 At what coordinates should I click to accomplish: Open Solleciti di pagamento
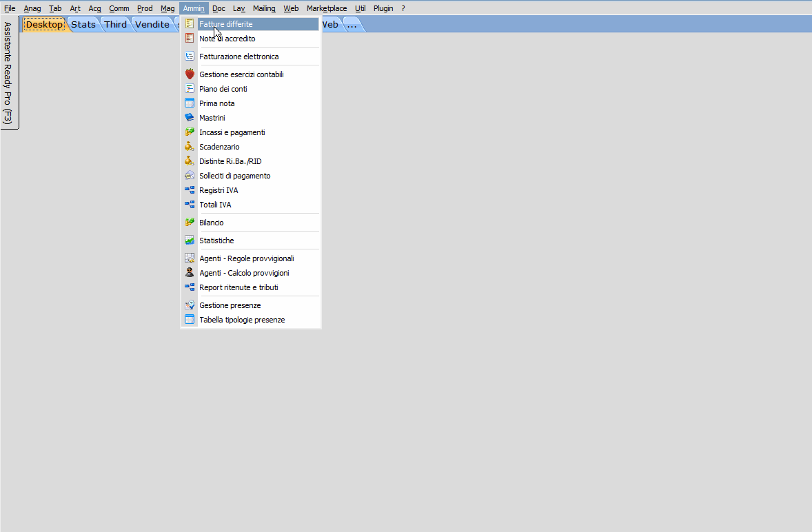tap(251, 176)
